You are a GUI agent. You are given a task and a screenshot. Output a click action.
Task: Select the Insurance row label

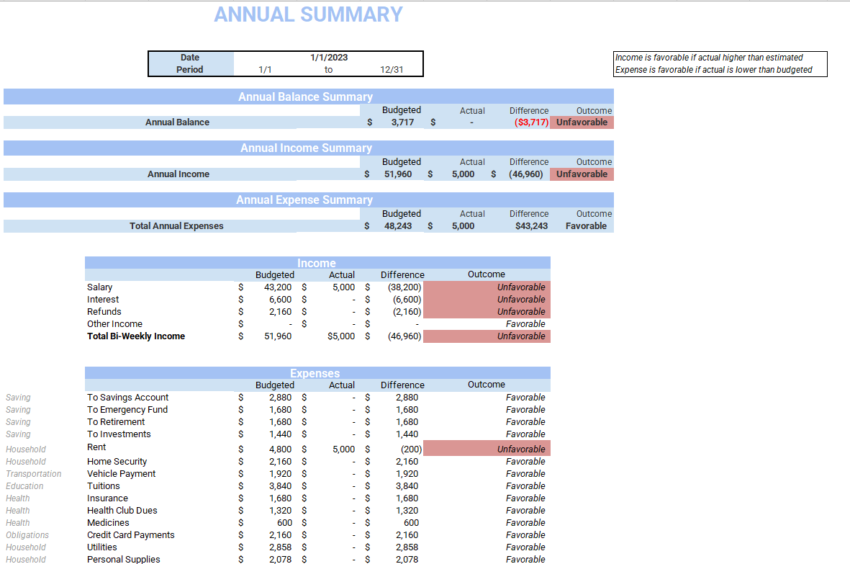coord(108,498)
